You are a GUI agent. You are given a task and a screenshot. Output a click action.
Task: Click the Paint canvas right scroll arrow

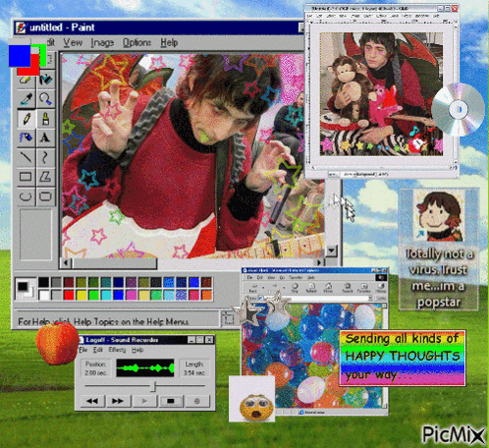tap(319, 262)
